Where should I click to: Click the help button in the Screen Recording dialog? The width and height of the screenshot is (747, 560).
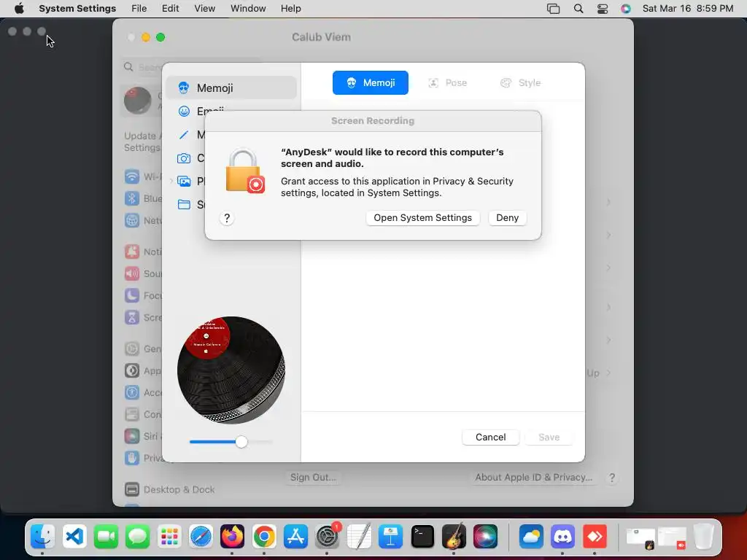pyautogui.click(x=227, y=218)
